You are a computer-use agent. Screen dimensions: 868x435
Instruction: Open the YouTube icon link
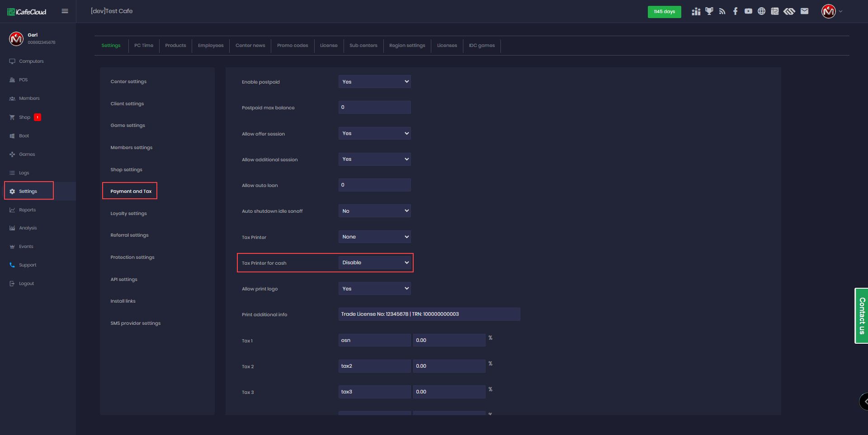pos(748,11)
